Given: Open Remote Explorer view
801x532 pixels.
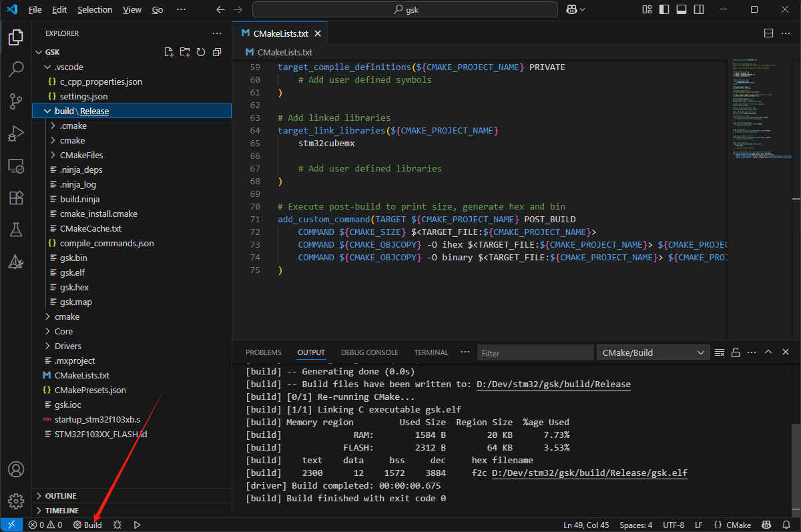Looking at the screenshot, I should [15, 166].
